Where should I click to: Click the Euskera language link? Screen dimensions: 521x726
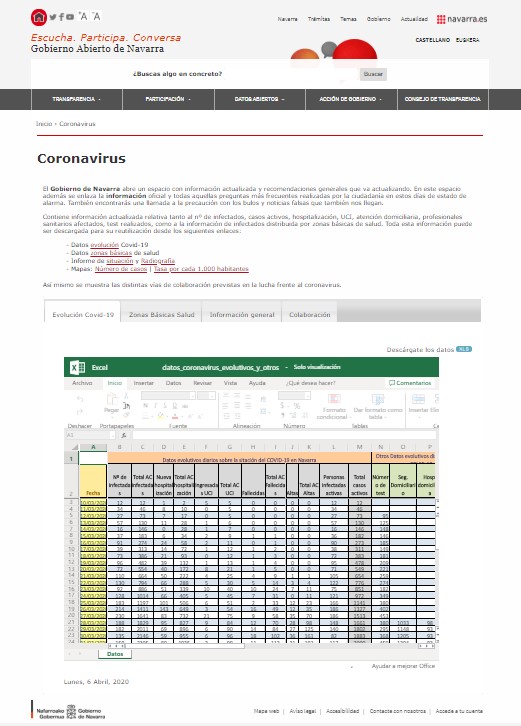pyautogui.click(x=467, y=40)
